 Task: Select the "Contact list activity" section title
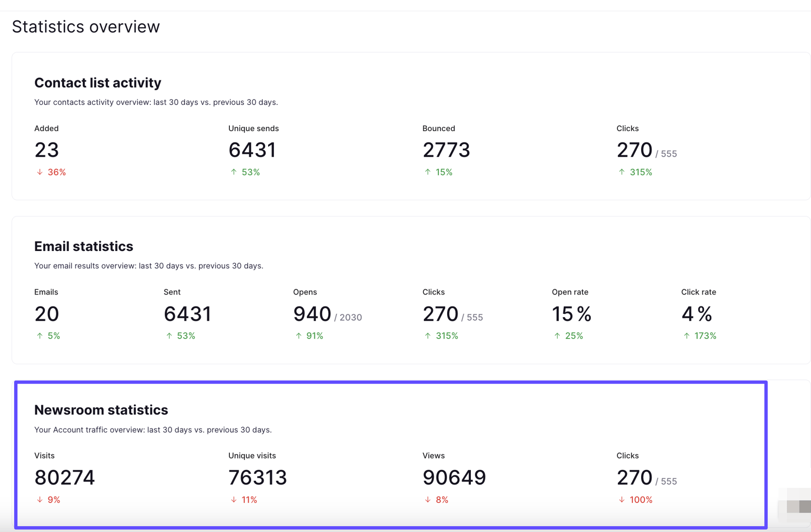[98, 83]
